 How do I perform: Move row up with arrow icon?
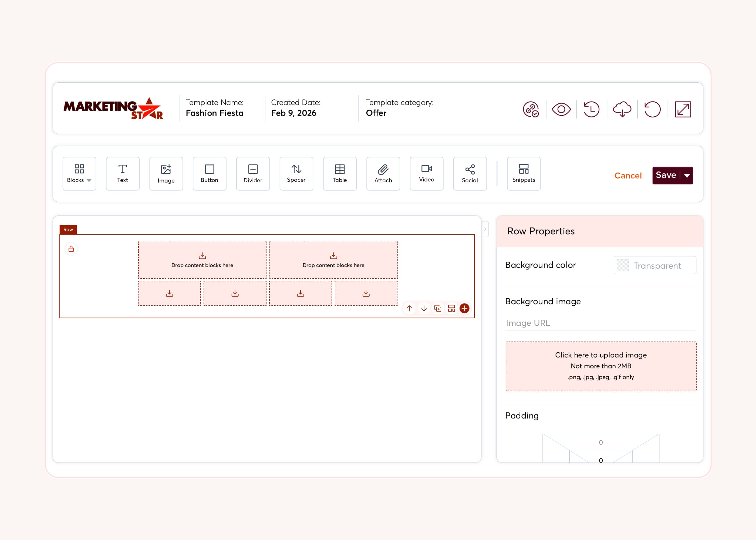pos(409,308)
